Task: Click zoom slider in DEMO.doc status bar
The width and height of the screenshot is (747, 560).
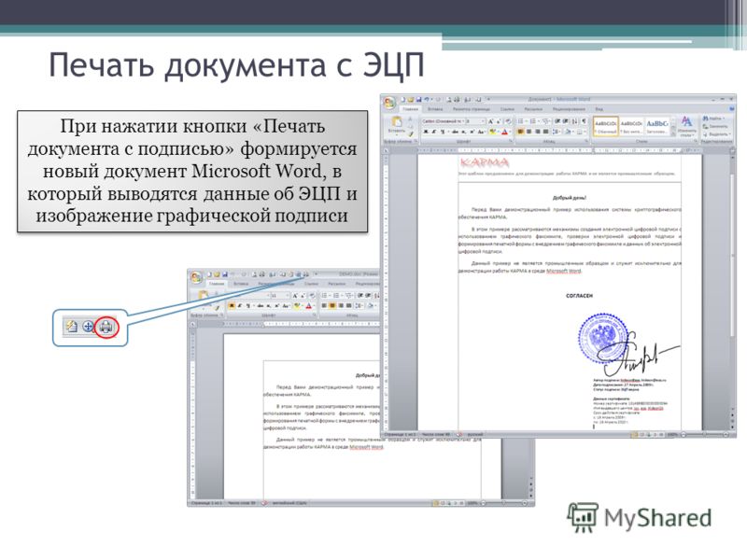Action: [504, 503]
